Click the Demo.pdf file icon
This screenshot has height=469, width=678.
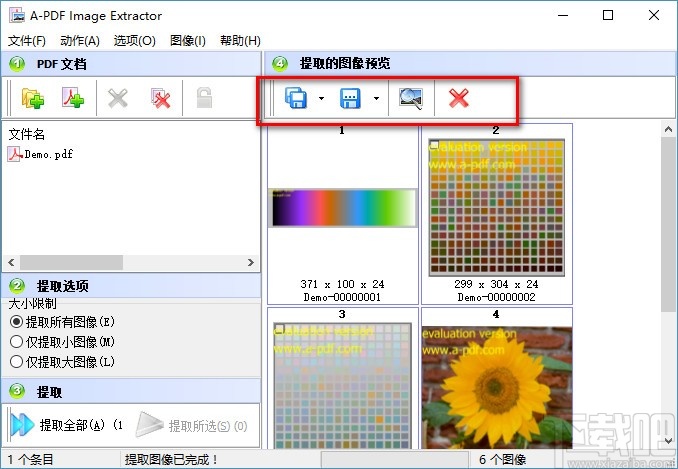(x=15, y=154)
